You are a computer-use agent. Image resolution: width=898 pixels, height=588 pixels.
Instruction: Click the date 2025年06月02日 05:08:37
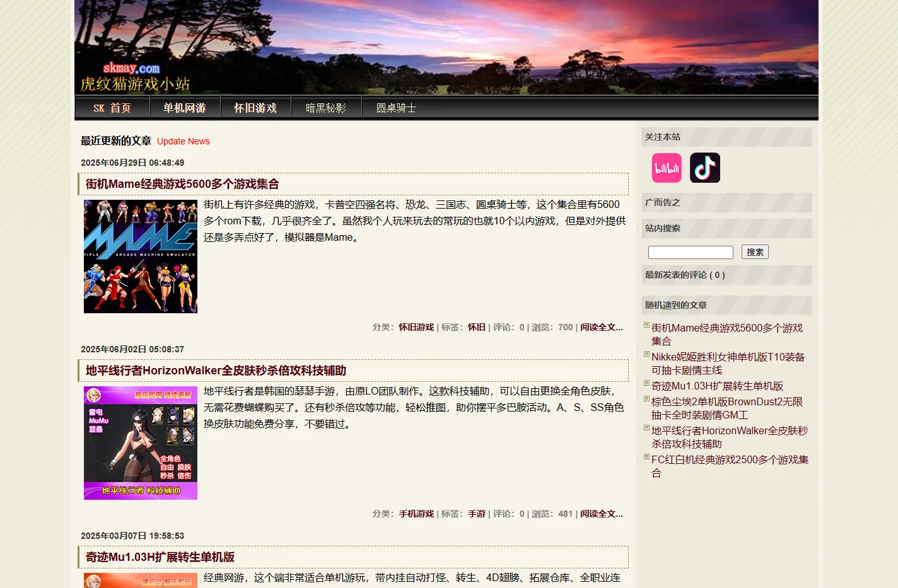(132, 349)
